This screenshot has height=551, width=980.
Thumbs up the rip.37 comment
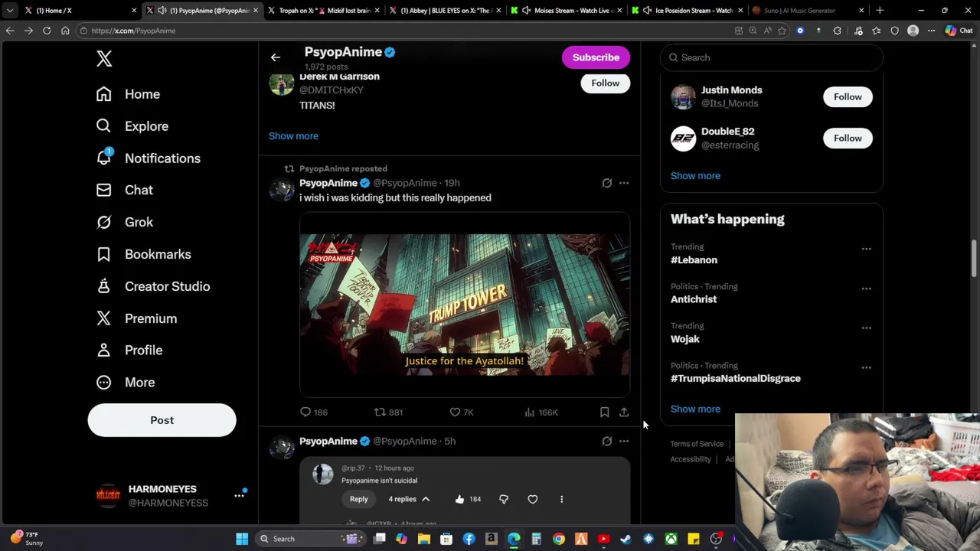459,499
